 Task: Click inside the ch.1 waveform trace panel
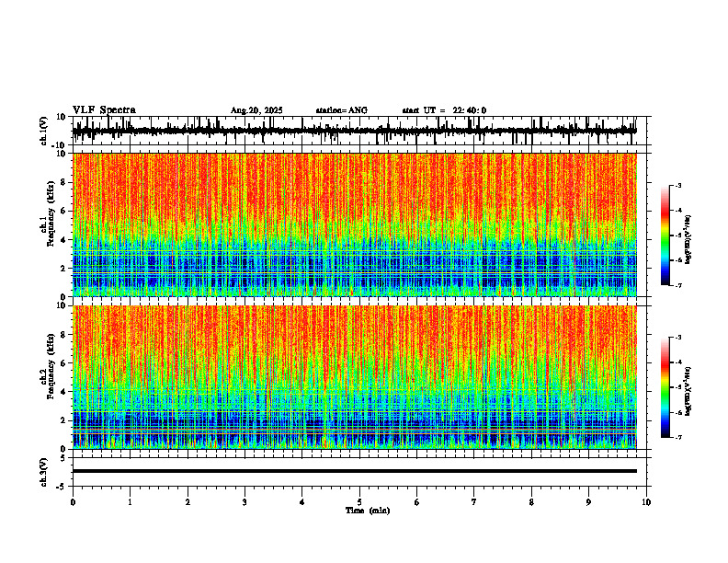361,131
